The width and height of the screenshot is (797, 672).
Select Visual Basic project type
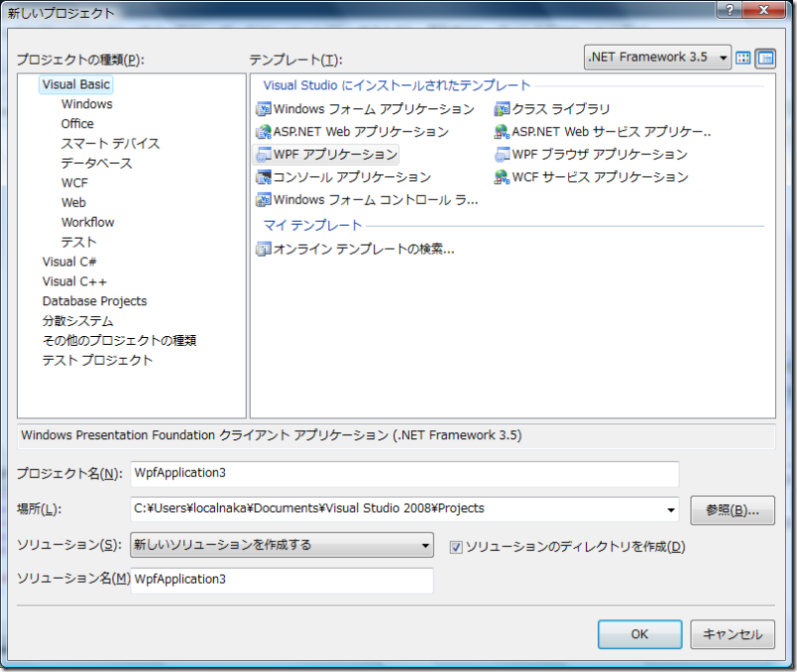75,85
